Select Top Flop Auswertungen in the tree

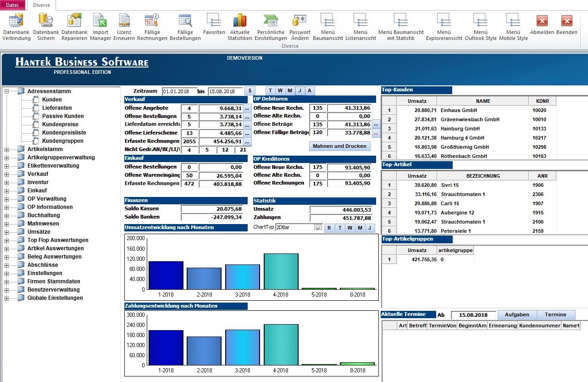58,240
